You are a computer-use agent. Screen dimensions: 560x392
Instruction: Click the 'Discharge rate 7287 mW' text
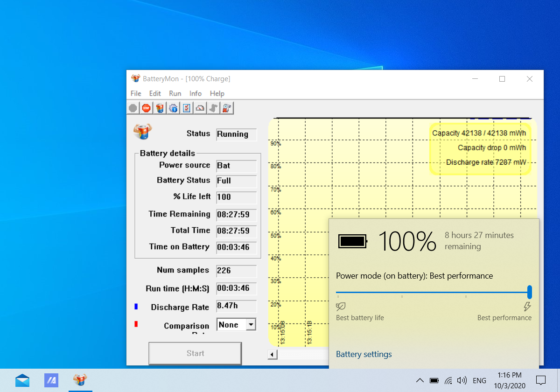click(486, 162)
